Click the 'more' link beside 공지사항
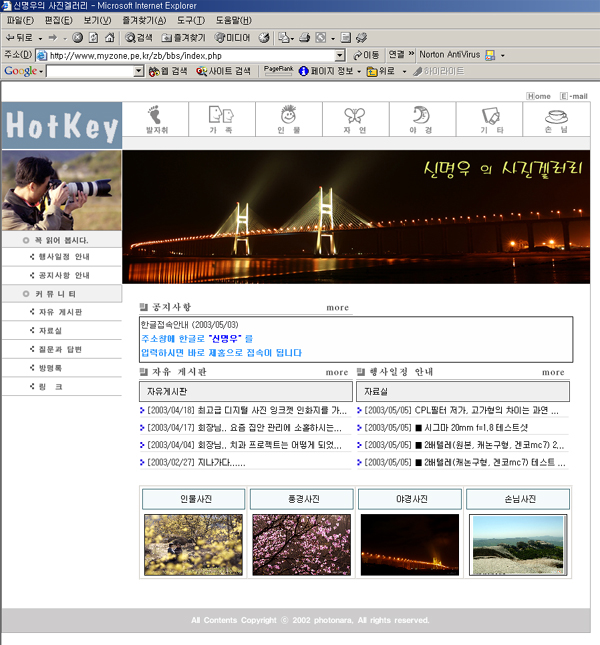The image size is (600, 645). [x=337, y=307]
